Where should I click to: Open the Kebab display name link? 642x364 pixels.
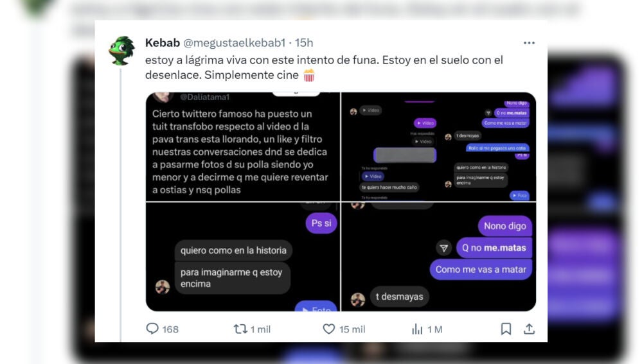pos(163,42)
